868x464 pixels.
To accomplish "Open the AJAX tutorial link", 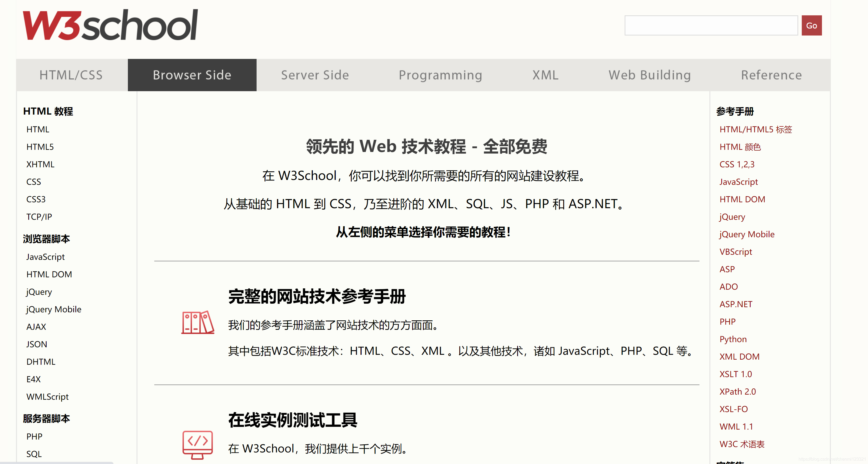I will point(36,327).
